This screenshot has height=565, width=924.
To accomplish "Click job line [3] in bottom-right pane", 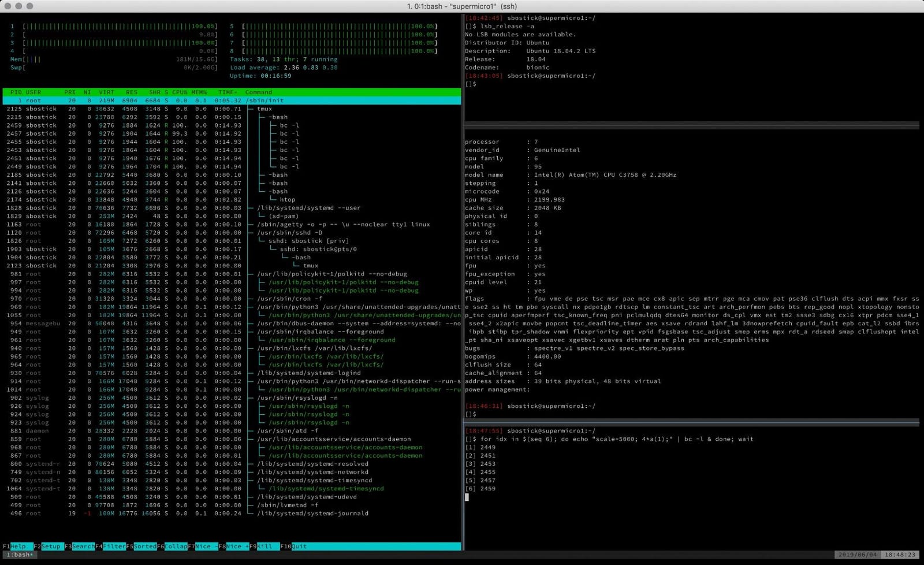I will 480,464.
